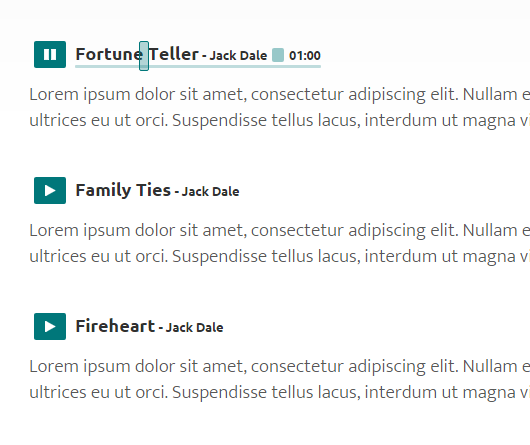The height and width of the screenshot is (445, 530).
Task: Play the Family Ties track
Action: (50, 191)
